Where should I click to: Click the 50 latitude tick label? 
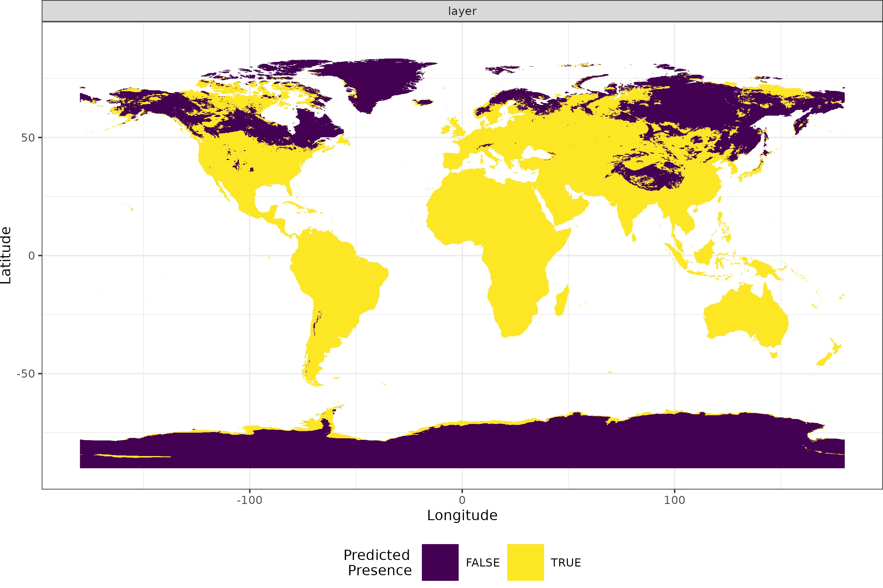[x=28, y=138]
